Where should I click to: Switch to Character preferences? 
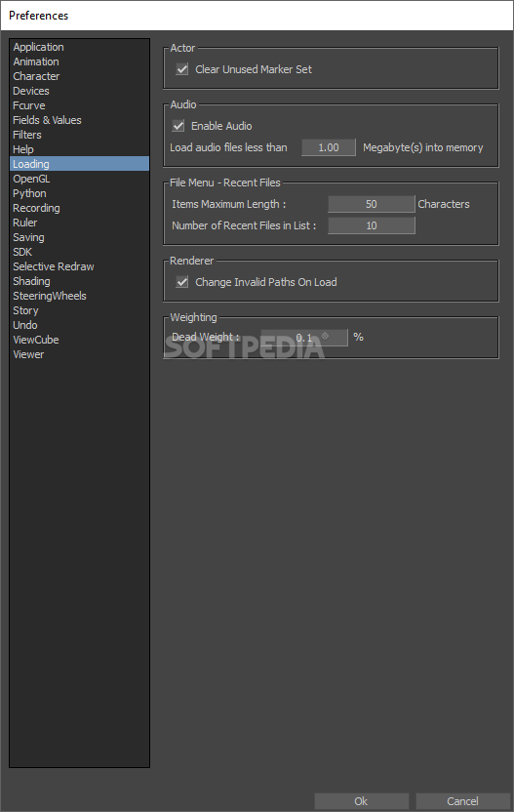click(x=79, y=76)
